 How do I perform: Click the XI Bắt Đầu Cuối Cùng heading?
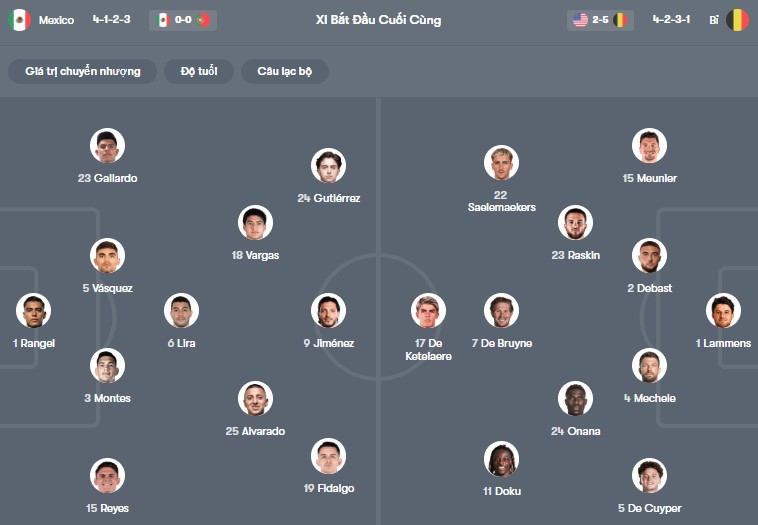[x=378, y=20]
